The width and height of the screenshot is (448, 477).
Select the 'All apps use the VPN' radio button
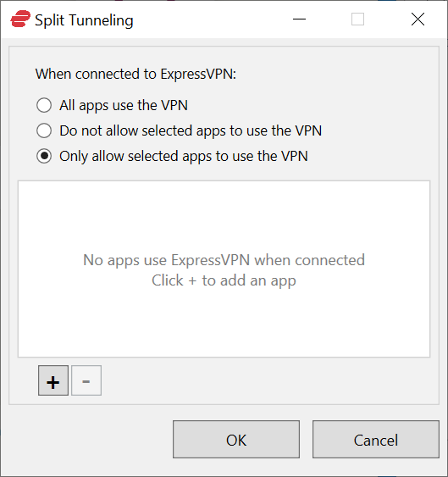(44, 105)
